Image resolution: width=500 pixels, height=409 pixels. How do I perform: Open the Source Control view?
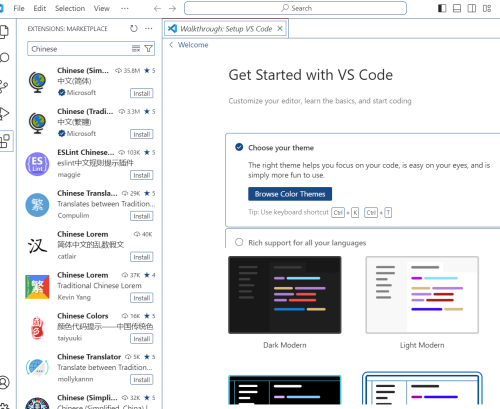(x=4, y=86)
